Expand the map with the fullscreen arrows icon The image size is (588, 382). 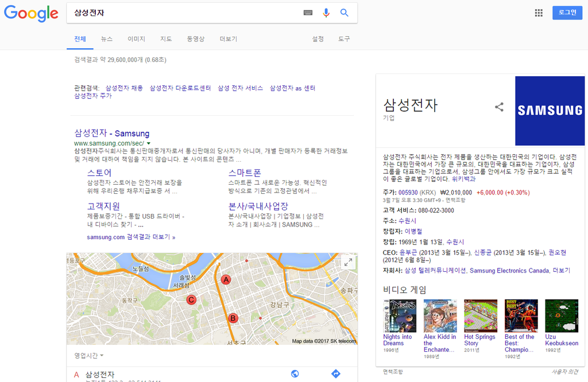348,263
